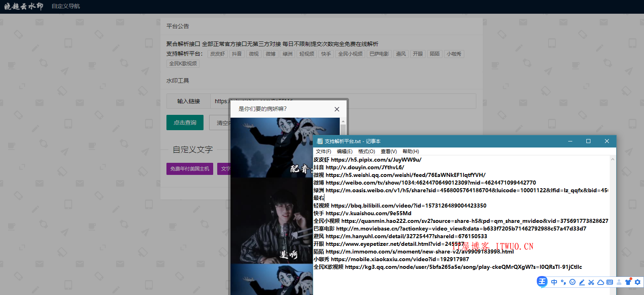Screen dimensions: 644x295
Task: Open the 查看(V) menu in Notepad
Action: (389, 152)
